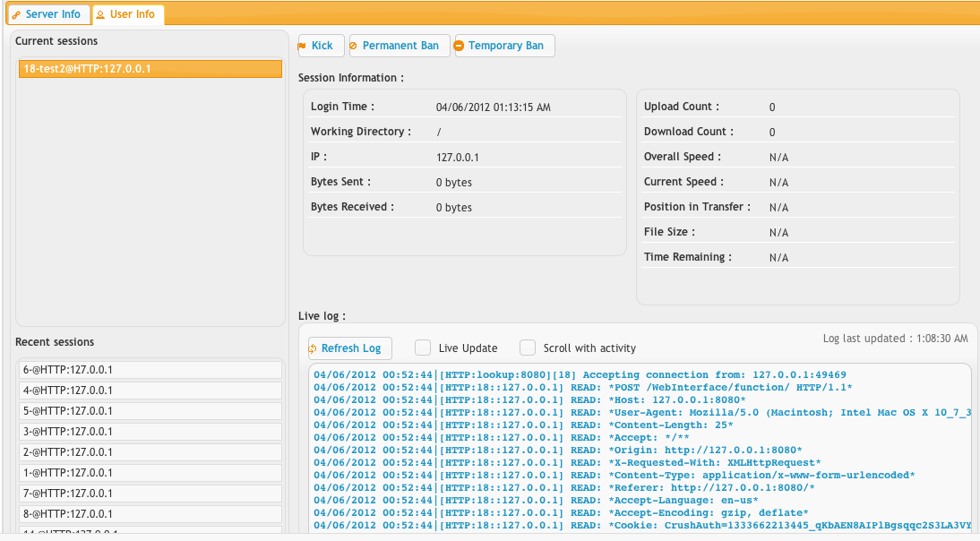The width and height of the screenshot is (980, 541).
Task: Click the wrench icon on Server Info tab
Action: tap(16, 15)
